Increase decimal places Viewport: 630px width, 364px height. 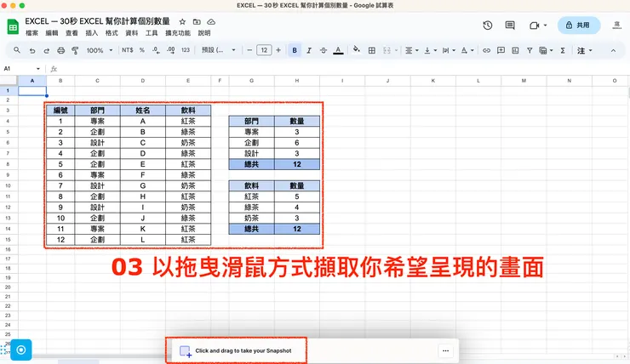[170, 50]
